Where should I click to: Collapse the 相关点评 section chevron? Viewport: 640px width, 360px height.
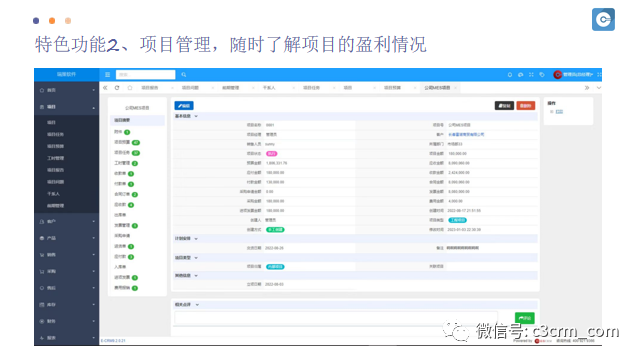[197, 305]
